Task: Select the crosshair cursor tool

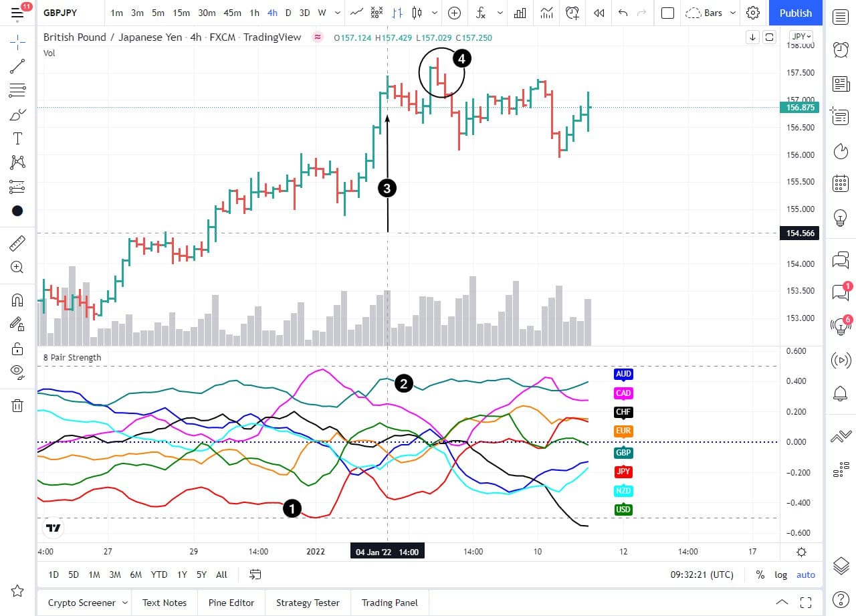Action: pos(17,42)
